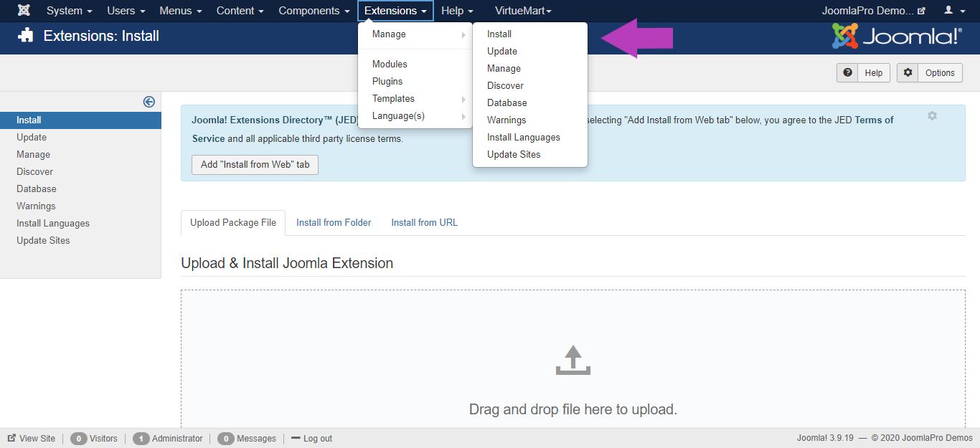This screenshot has height=448, width=980.
Task: Open the Users dropdown menu
Action: [x=126, y=11]
